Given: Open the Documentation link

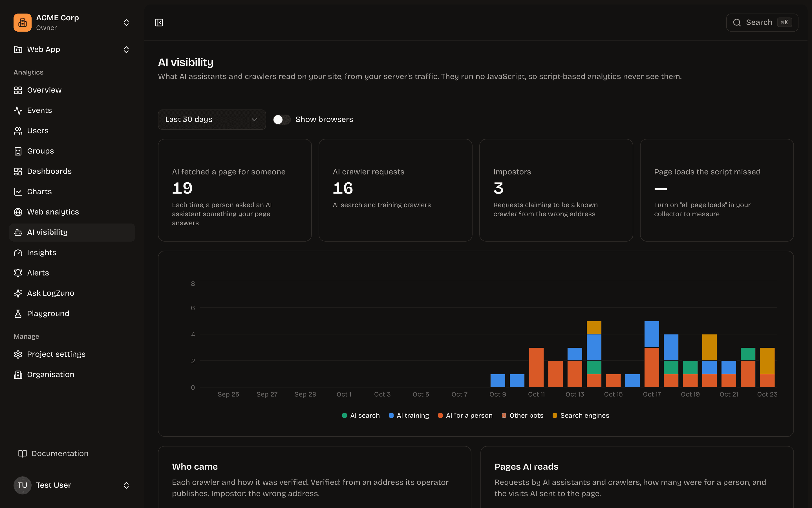Looking at the screenshot, I should click(x=72, y=454).
